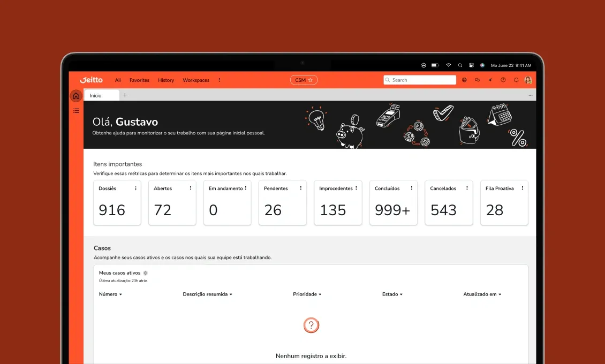Open the Dossiês card showing 916
Screen dimensions: 605x364
(x=117, y=202)
